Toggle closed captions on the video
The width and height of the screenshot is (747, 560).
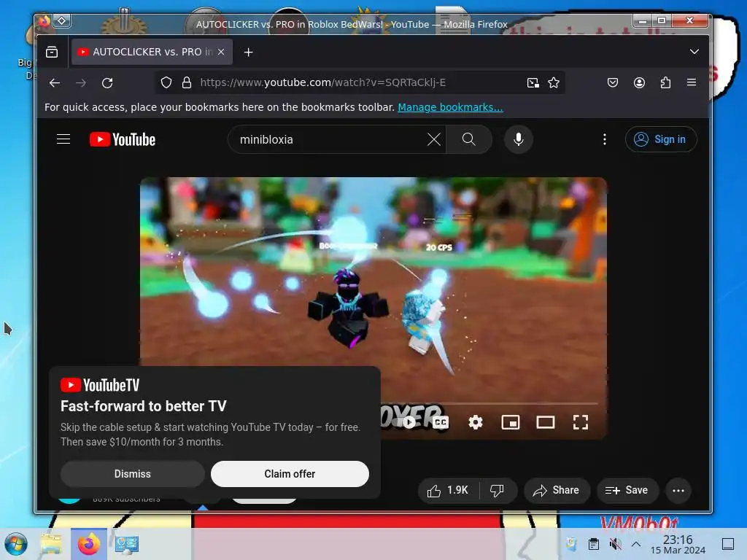[441, 422]
